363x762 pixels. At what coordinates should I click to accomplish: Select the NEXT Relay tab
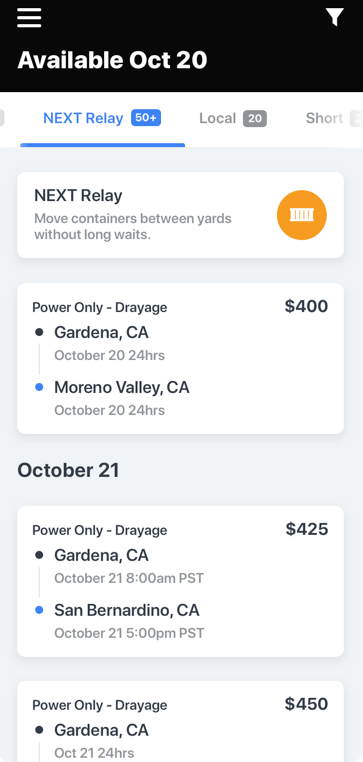(102, 118)
